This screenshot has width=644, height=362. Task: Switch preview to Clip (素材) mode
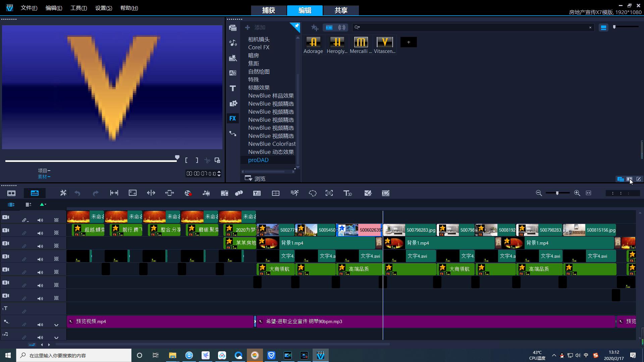pyautogui.click(x=44, y=177)
